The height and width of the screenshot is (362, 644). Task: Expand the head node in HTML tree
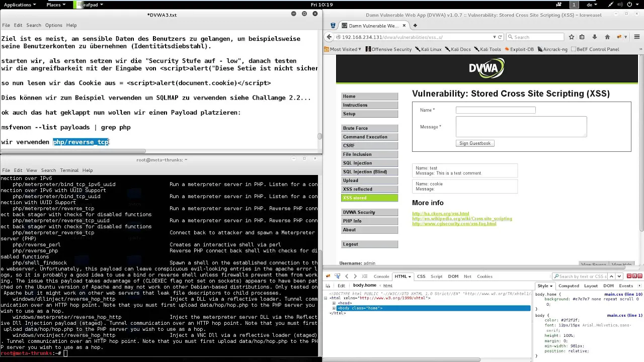pyautogui.click(x=334, y=303)
